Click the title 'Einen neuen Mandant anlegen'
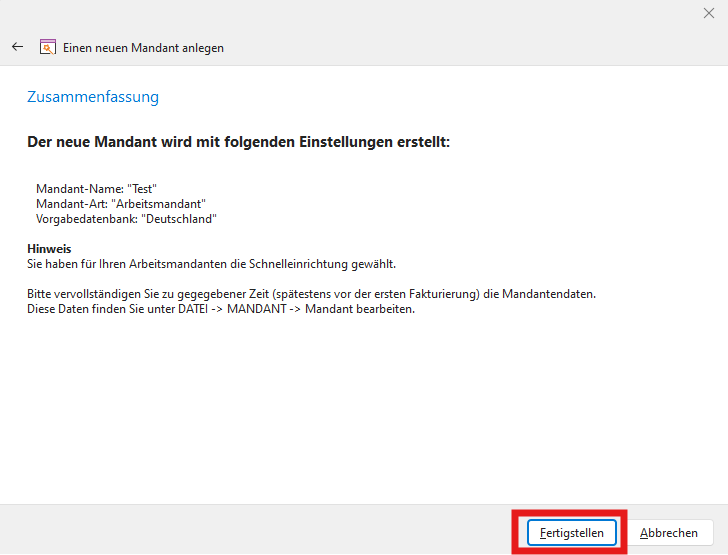The width and height of the screenshot is (728, 555). (x=143, y=47)
